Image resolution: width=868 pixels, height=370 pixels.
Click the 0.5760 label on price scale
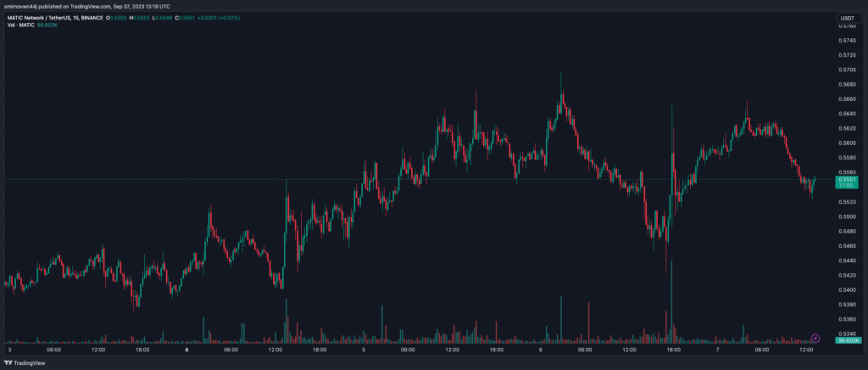(x=847, y=25)
